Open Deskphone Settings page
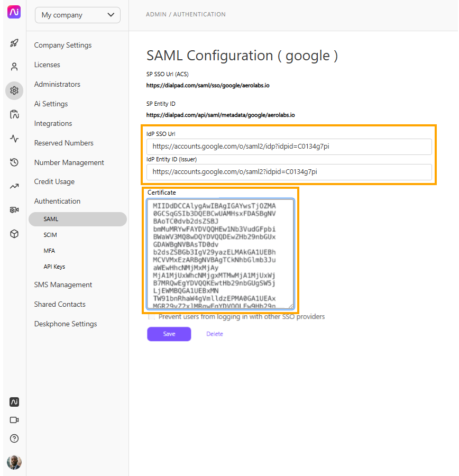459x476 pixels. tap(66, 324)
